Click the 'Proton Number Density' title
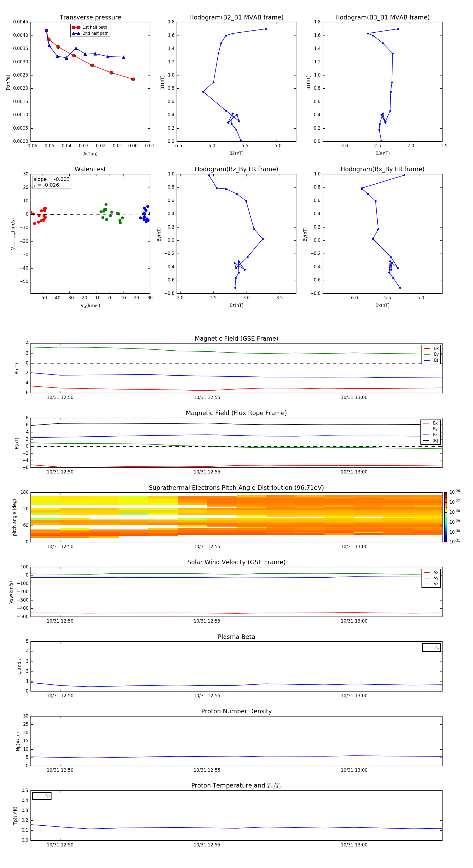This screenshot has width=473, height=868. coord(236,711)
